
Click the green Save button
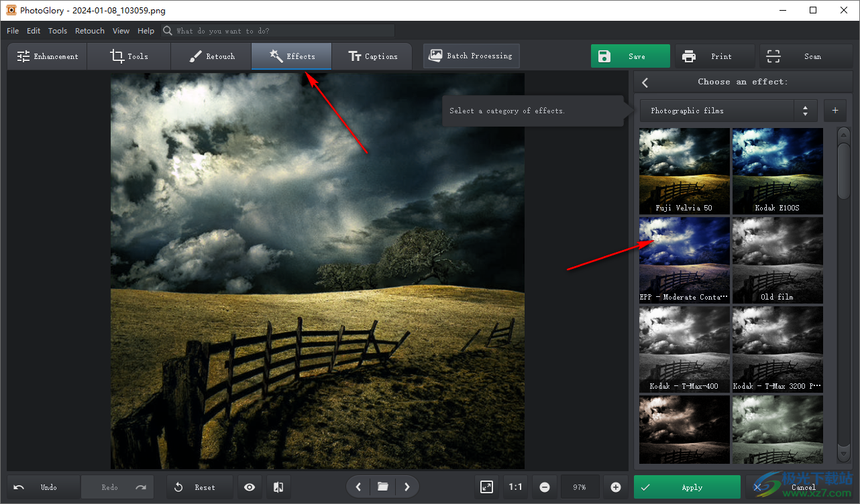tap(630, 56)
